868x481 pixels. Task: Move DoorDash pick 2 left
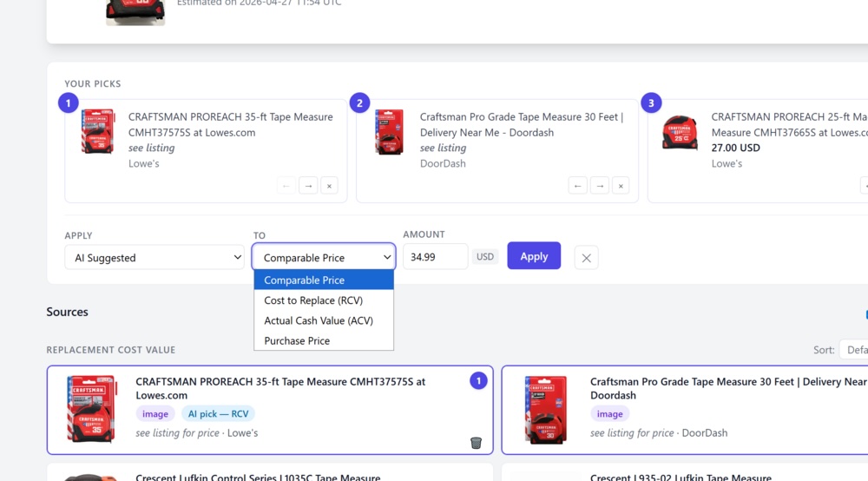(x=577, y=186)
